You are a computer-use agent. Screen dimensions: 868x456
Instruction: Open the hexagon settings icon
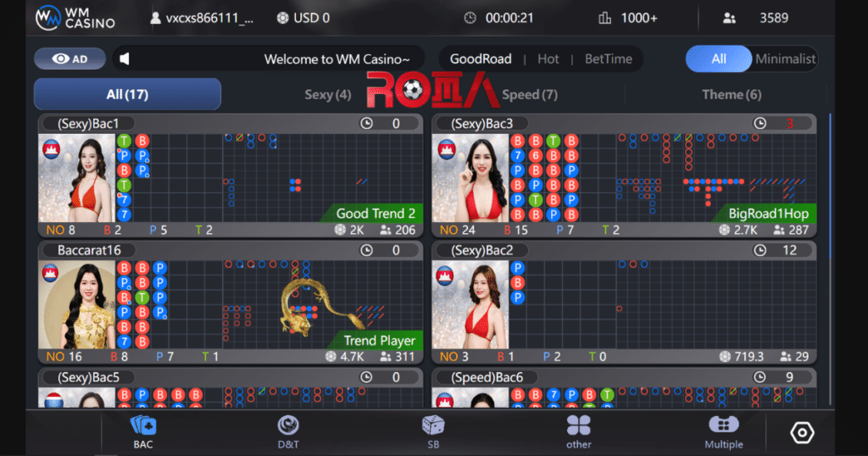(x=801, y=433)
